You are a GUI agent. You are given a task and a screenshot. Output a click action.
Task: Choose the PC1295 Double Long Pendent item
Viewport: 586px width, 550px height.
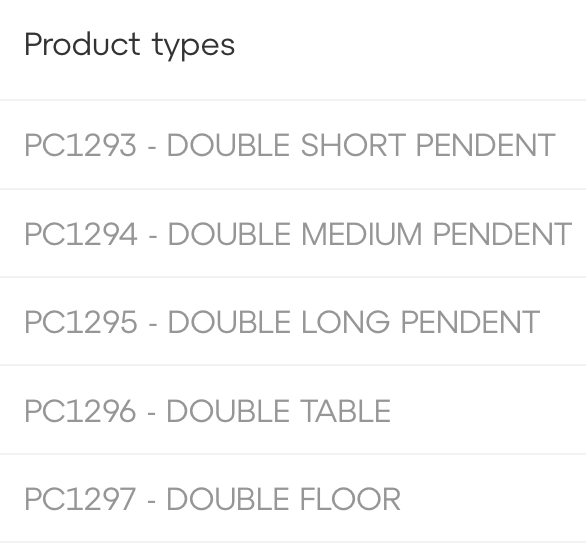(293, 322)
